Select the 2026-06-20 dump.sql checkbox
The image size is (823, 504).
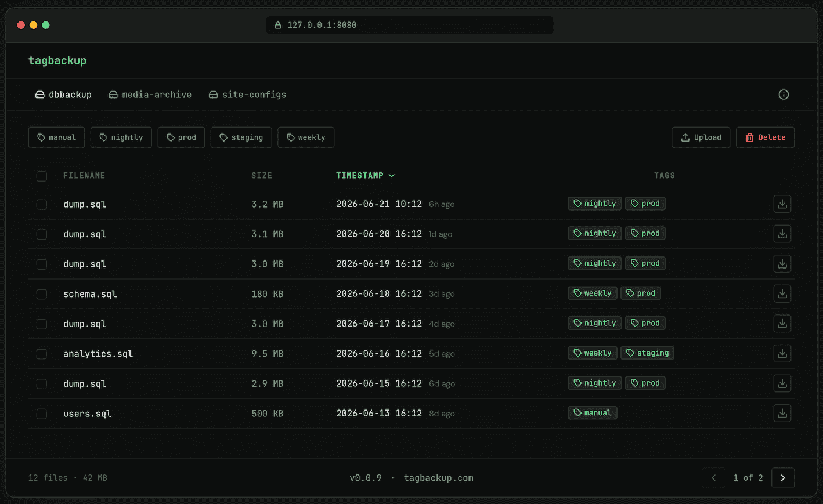[42, 234]
